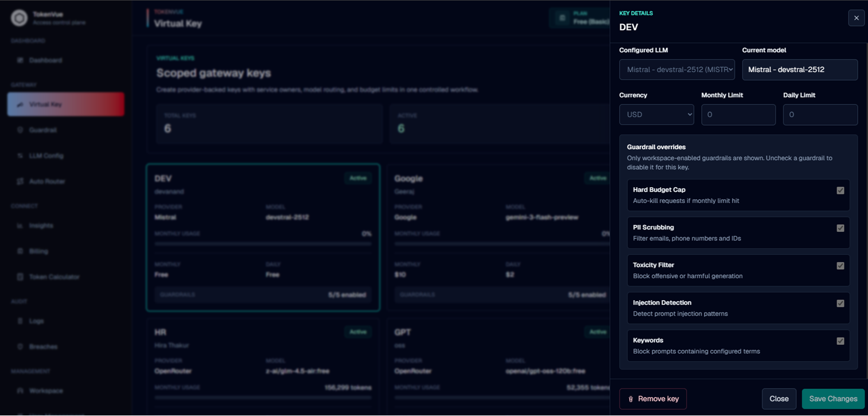Select the LLM Config sidebar icon
This screenshot has height=416, width=868.
(x=20, y=156)
